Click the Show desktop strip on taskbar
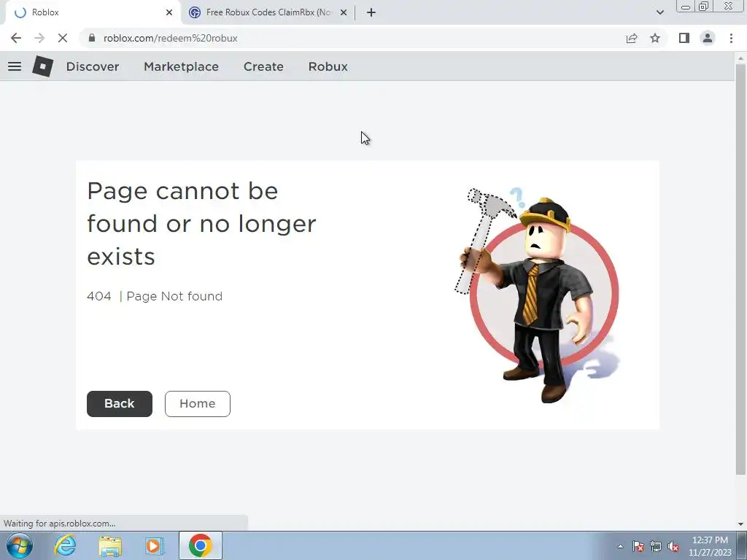 click(x=743, y=546)
